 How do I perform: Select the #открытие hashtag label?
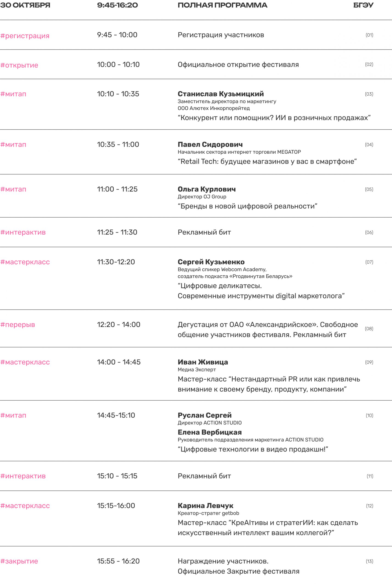[19, 65]
